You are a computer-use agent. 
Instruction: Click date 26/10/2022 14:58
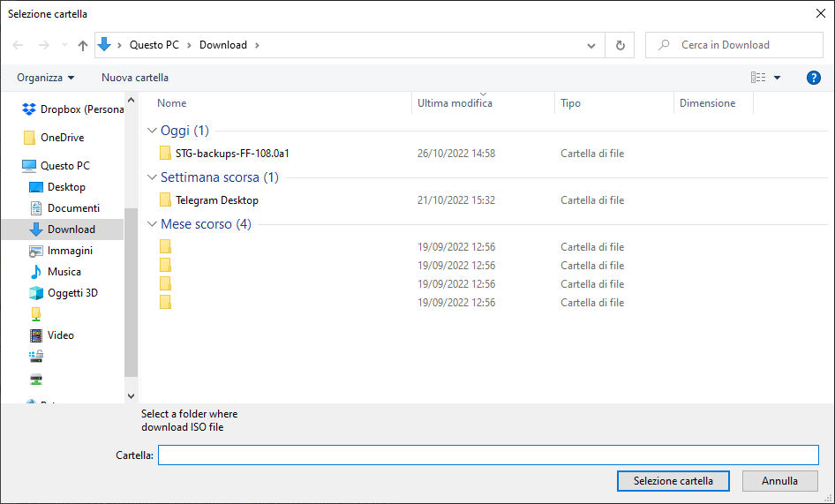pyautogui.click(x=455, y=154)
